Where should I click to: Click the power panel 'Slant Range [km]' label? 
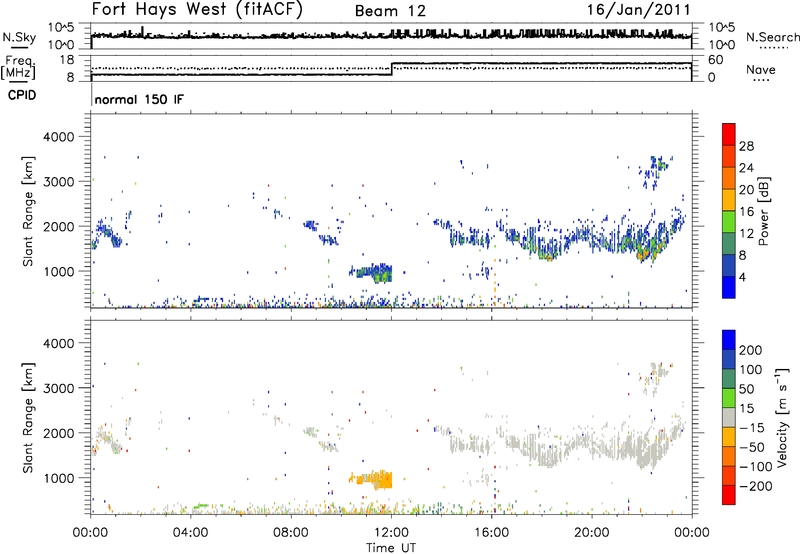click(x=28, y=211)
